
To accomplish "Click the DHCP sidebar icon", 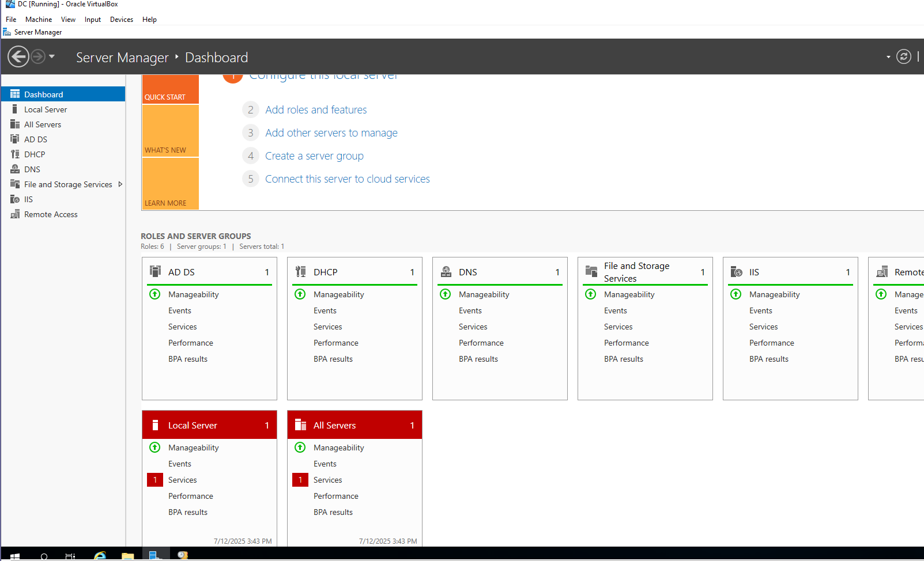I will [15, 154].
